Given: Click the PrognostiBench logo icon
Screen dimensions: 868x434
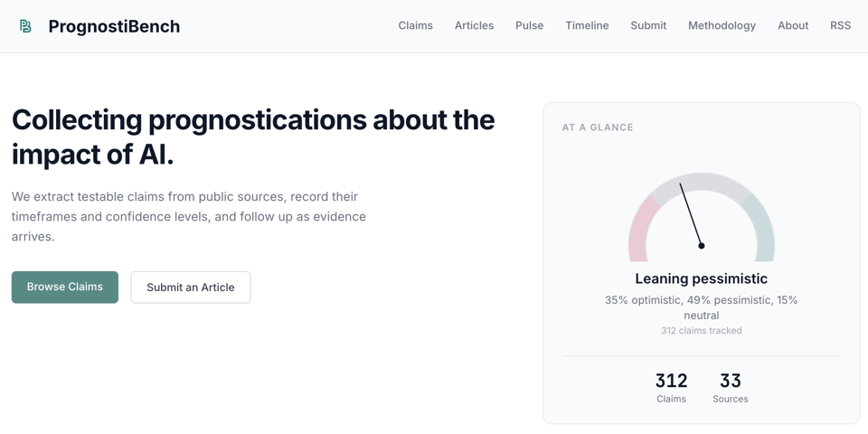Looking at the screenshot, I should pos(25,26).
